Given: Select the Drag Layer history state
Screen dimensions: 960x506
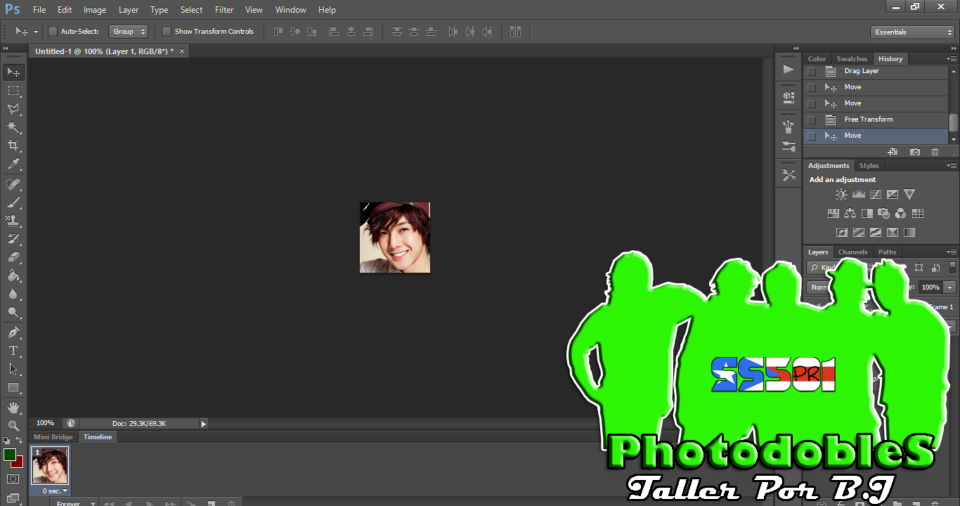Looking at the screenshot, I should (877, 71).
